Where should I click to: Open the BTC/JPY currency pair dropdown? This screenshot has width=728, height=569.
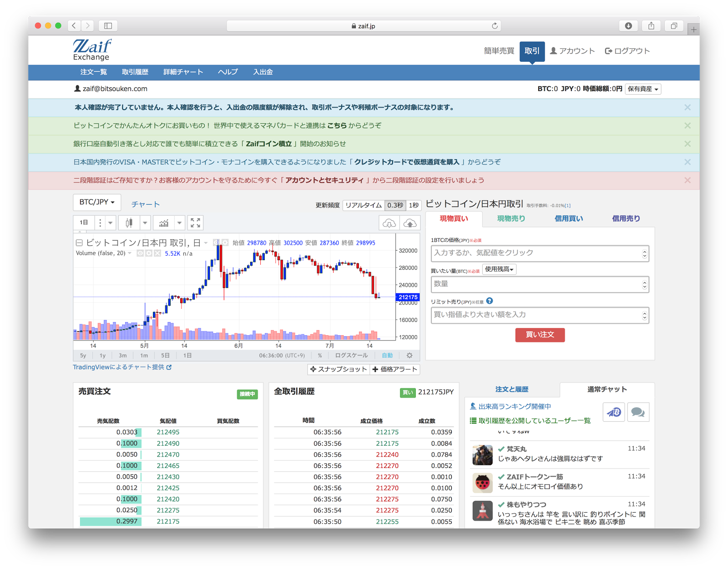pos(97,202)
